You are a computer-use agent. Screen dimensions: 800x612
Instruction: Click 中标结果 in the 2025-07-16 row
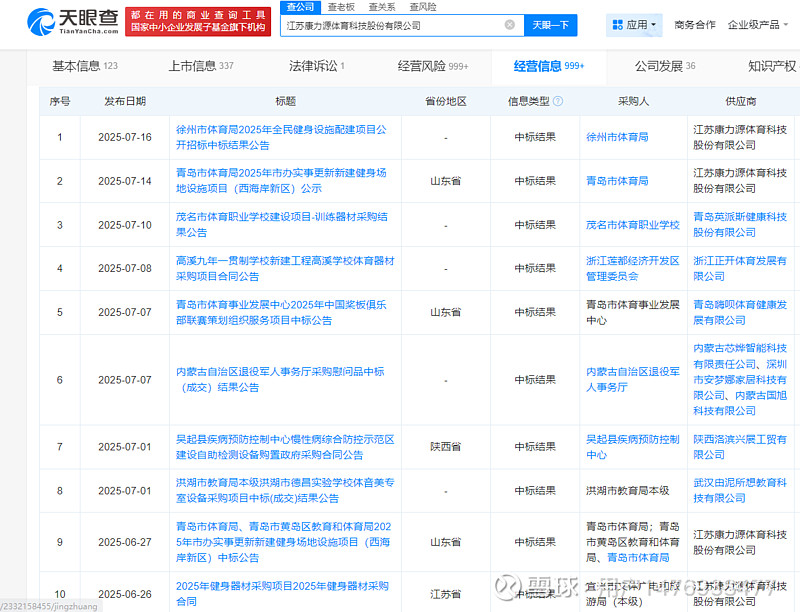(x=535, y=137)
